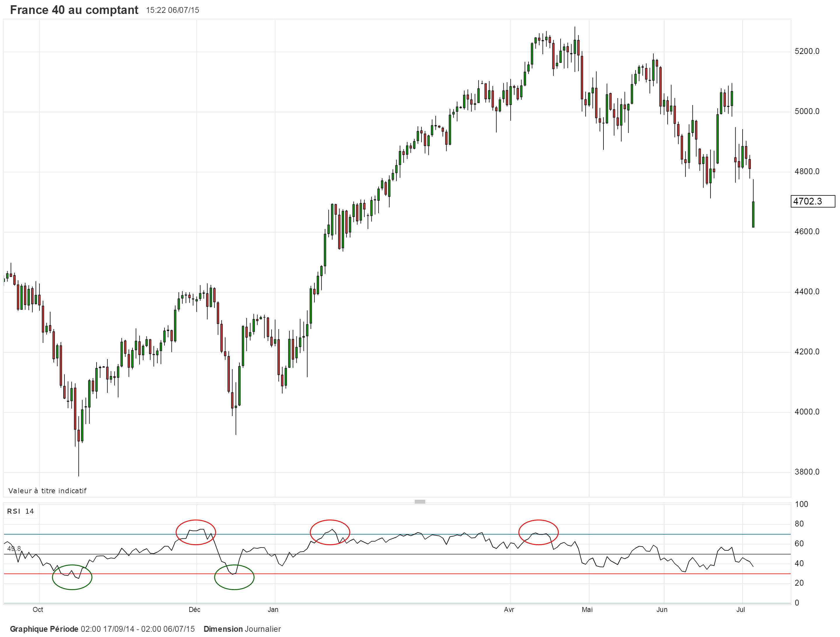Click the Mai date axis label
Screen dimensions: 840x637
click(587, 610)
